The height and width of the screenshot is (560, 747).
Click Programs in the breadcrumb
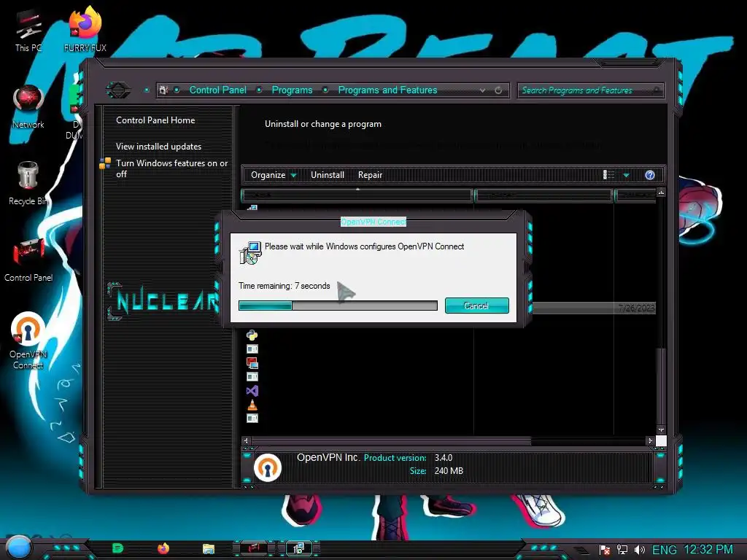click(292, 90)
